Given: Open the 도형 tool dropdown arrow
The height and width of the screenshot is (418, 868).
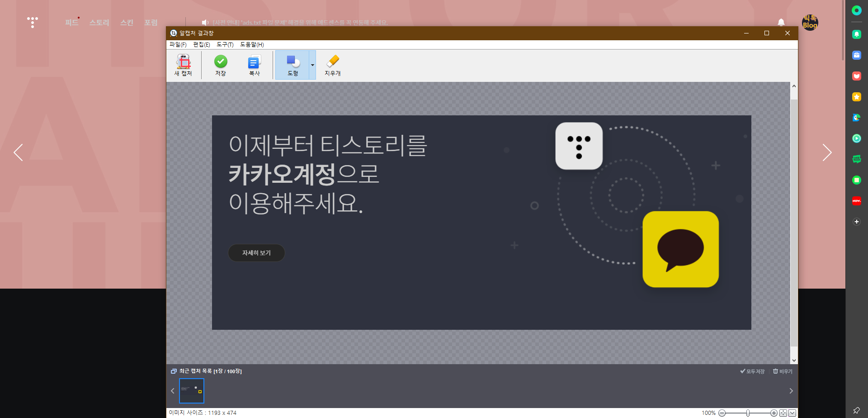Looking at the screenshot, I should pos(312,65).
